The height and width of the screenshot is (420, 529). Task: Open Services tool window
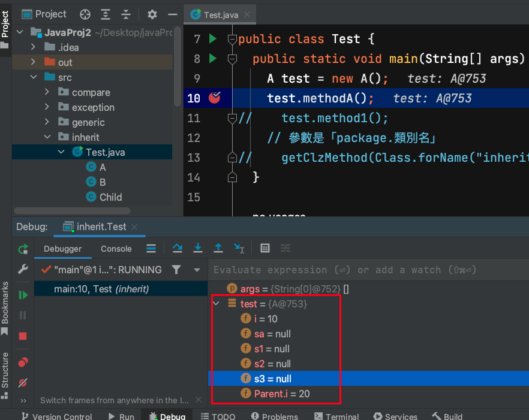coord(395,416)
